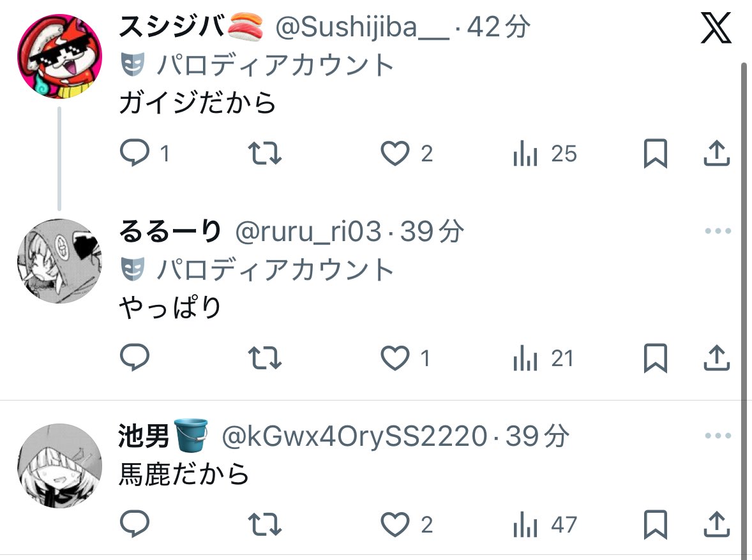View analytics showing 25 views
752x560 pixels.
(545, 154)
